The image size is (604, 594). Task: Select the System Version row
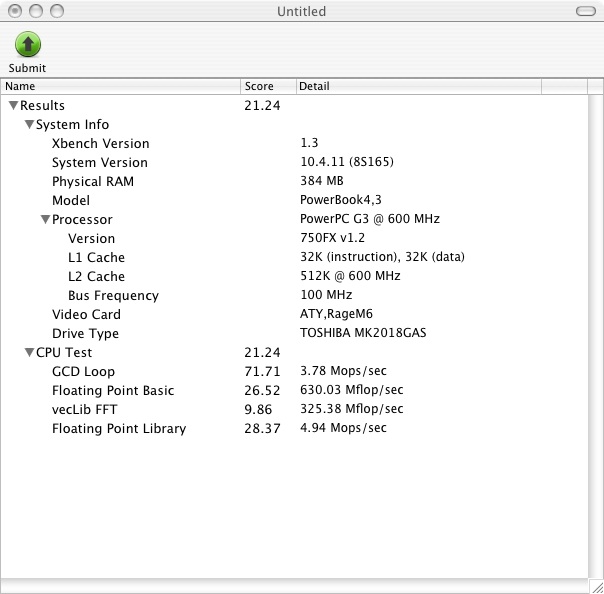click(x=99, y=163)
